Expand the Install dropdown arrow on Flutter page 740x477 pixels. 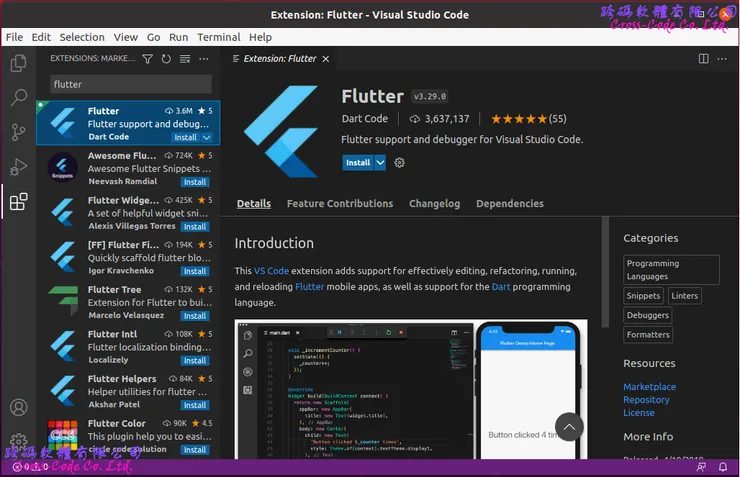point(380,163)
